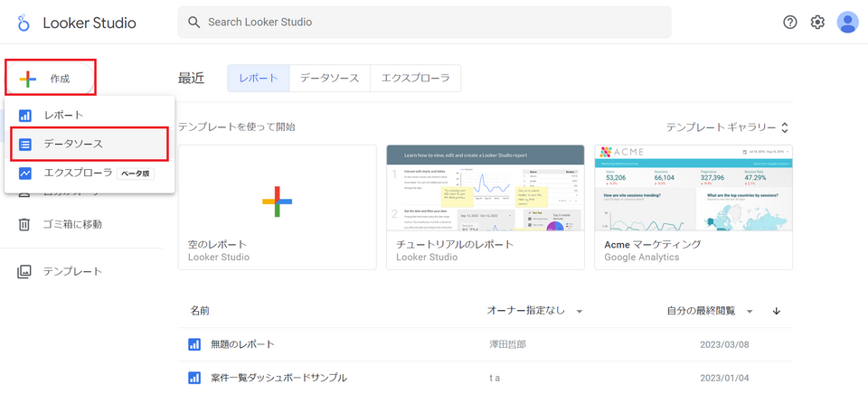Click the ベータ版 badge
Image resolution: width=868 pixels, height=394 pixels.
click(x=135, y=174)
